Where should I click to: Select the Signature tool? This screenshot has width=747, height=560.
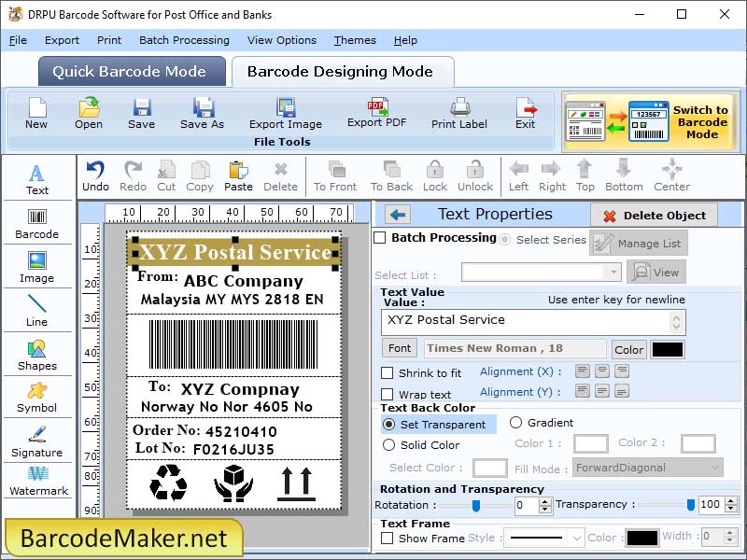coord(37,443)
